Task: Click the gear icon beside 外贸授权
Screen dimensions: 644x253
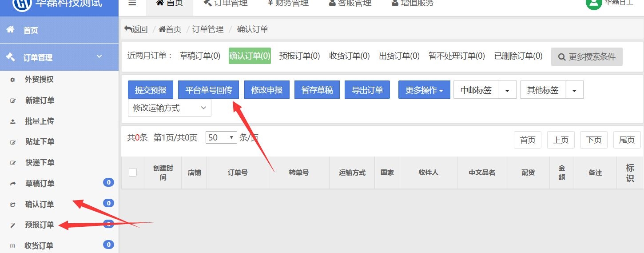Action: coord(13,80)
